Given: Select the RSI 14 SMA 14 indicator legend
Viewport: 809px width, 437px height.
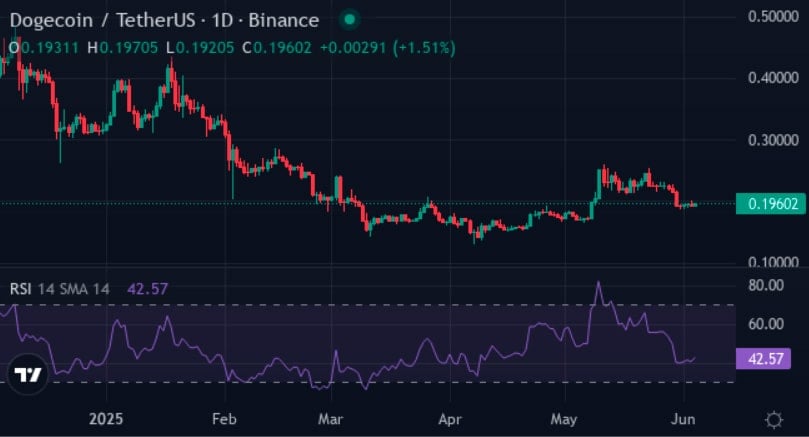Looking at the screenshot, I should pyautogui.click(x=60, y=289).
